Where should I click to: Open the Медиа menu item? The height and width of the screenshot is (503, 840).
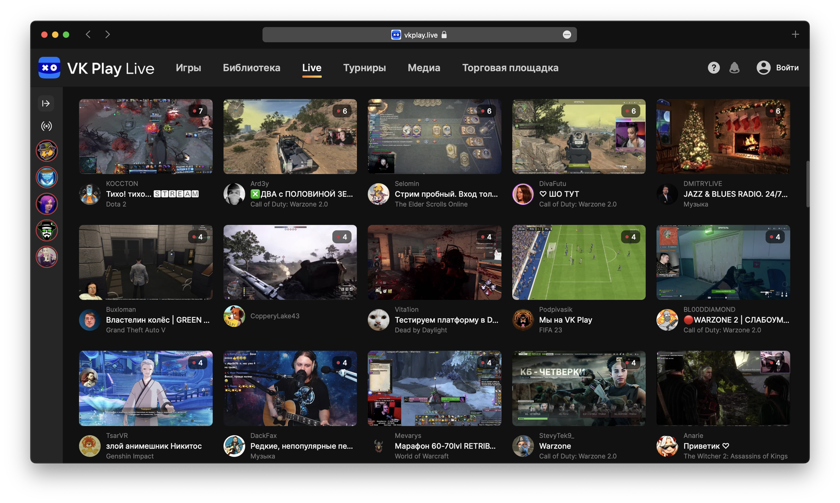(424, 67)
